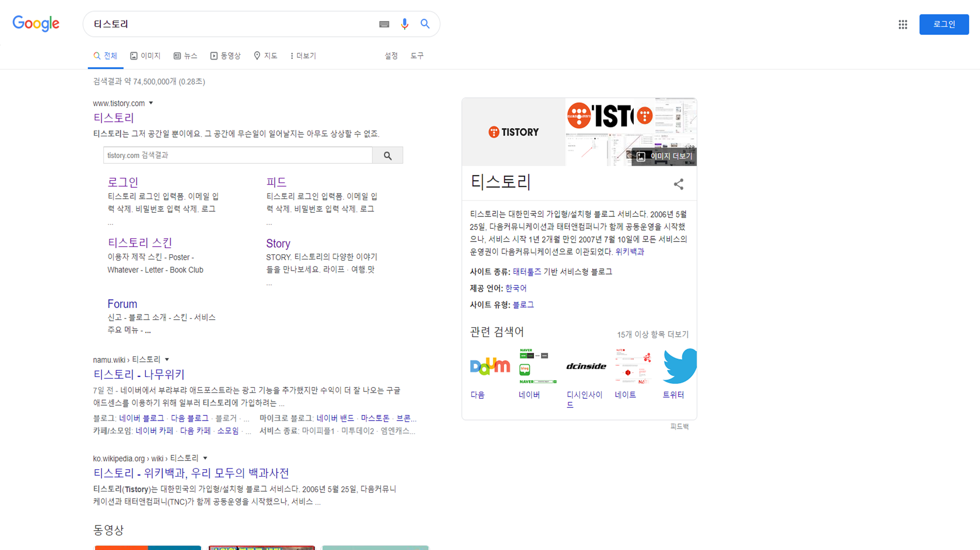
Task: Click the main Google search input field
Action: coord(233,24)
